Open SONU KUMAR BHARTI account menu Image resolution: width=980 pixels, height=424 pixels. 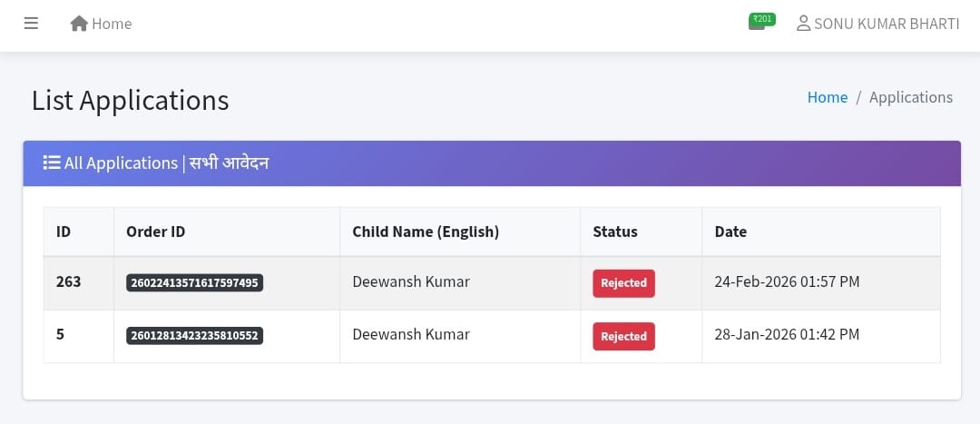click(x=886, y=24)
